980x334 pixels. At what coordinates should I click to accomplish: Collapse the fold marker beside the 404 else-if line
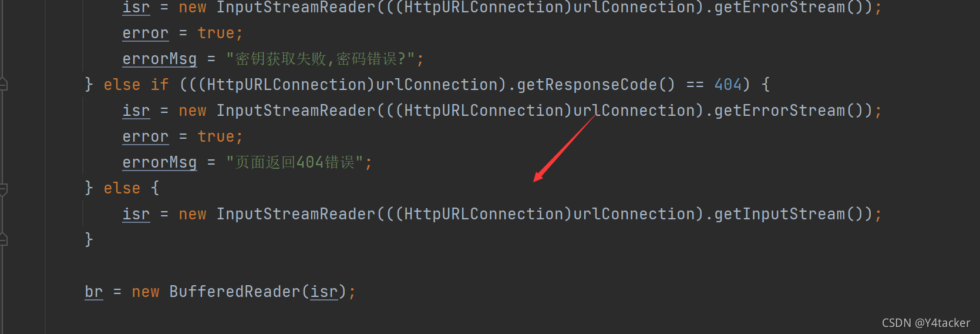coord(3,85)
